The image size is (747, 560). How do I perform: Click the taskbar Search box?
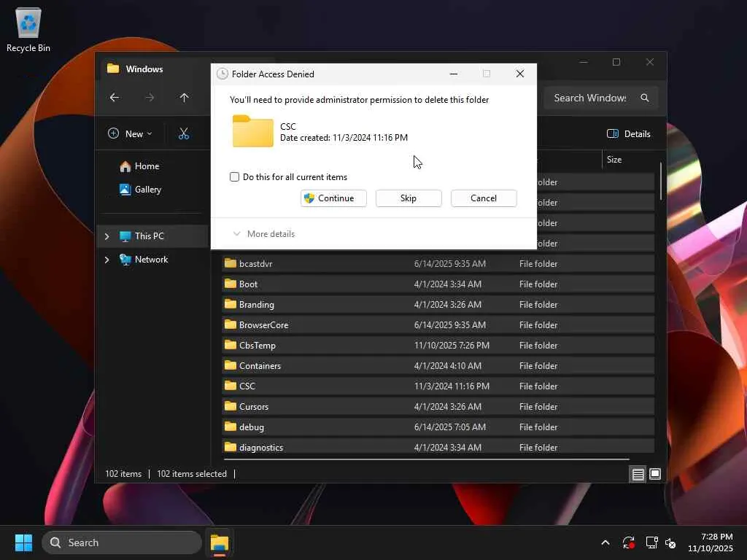pos(122,542)
